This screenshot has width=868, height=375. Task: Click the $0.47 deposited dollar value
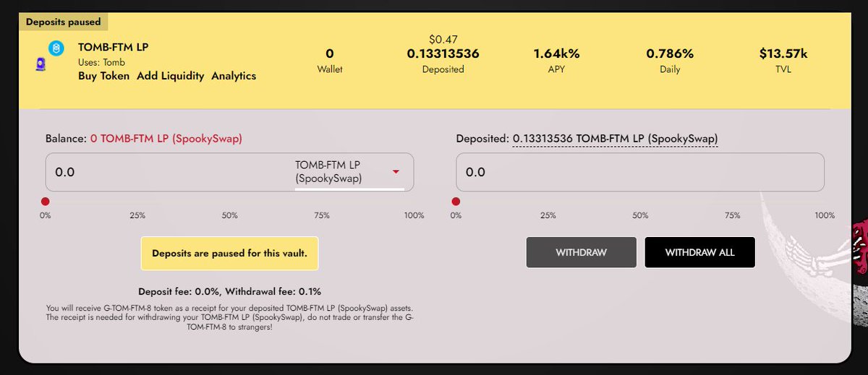coord(443,39)
